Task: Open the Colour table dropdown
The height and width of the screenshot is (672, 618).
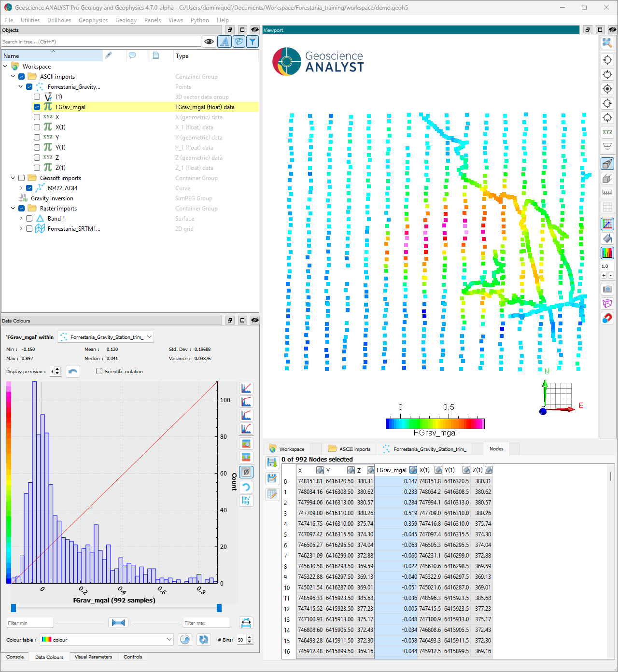Action: pyautogui.click(x=107, y=640)
